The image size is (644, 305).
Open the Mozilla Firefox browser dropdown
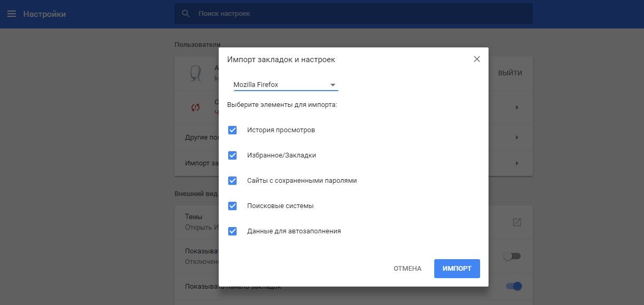(285, 85)
